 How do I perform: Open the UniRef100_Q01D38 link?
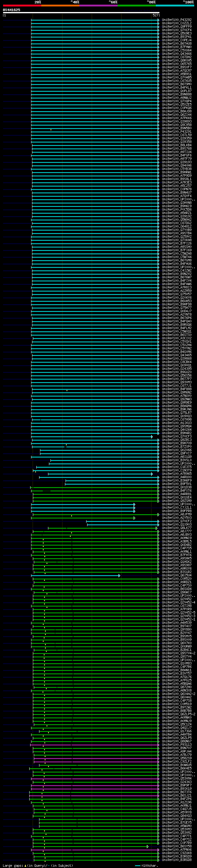click(x=176, y=487)
